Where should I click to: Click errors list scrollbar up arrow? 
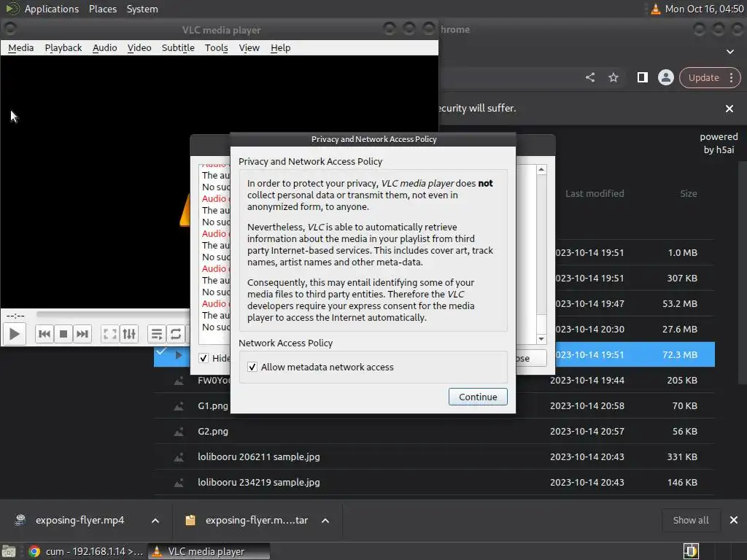click(x=541, y=169)
